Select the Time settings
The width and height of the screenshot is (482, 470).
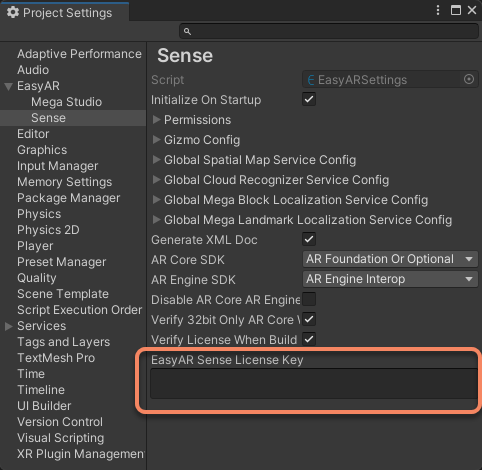point(31,374)
